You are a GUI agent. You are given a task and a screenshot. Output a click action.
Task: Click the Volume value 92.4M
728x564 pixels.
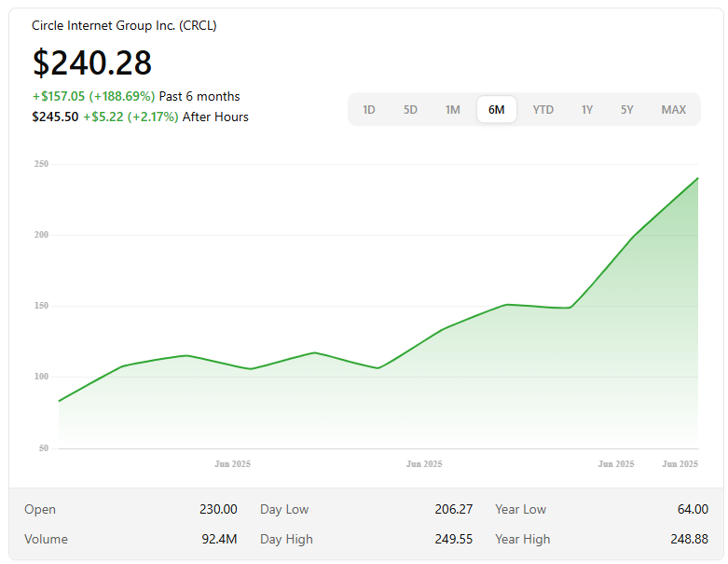point(219,539)
